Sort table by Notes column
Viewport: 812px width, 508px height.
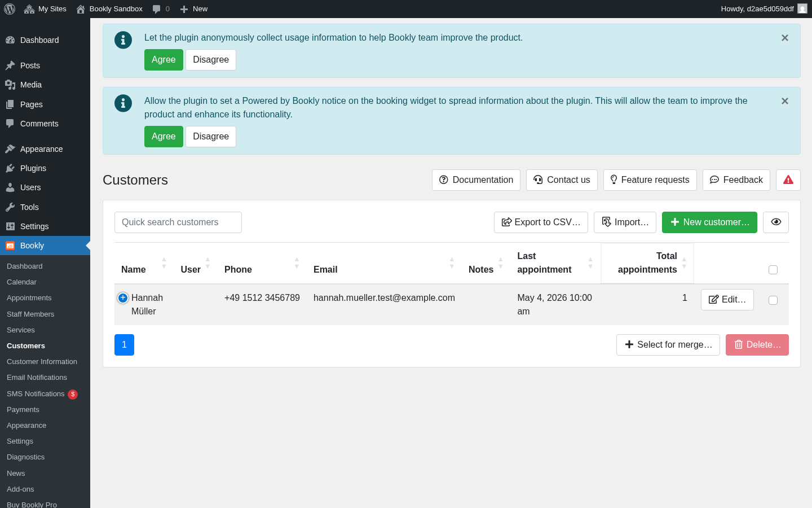(486, 264)
